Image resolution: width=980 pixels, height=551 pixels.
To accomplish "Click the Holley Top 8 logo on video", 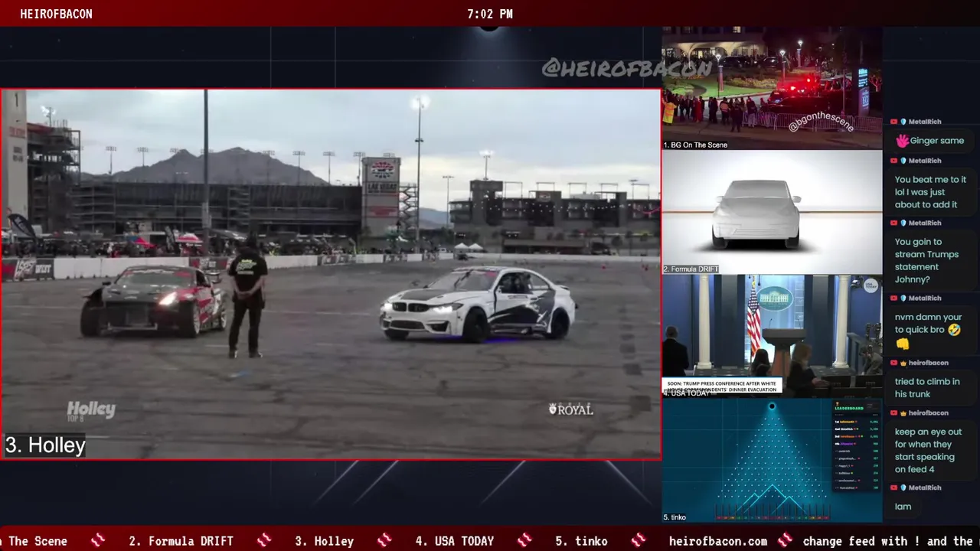I will point(90,411).
